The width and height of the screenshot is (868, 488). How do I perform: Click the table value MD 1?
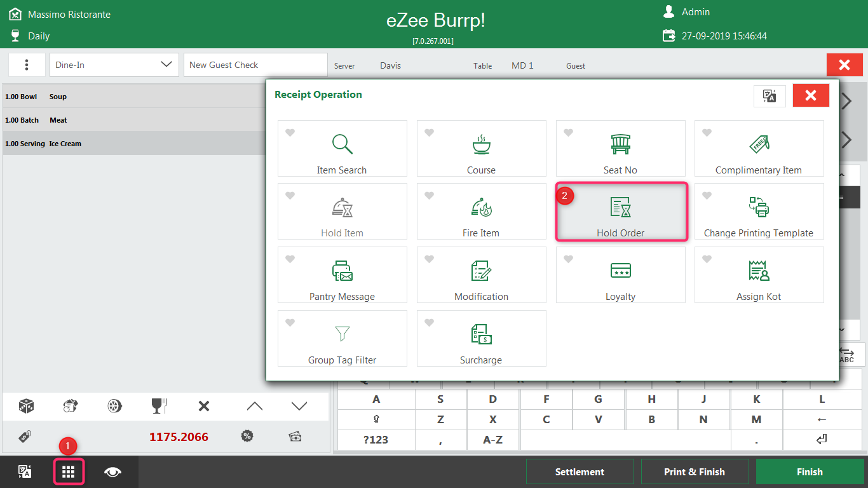click(522, 65)
